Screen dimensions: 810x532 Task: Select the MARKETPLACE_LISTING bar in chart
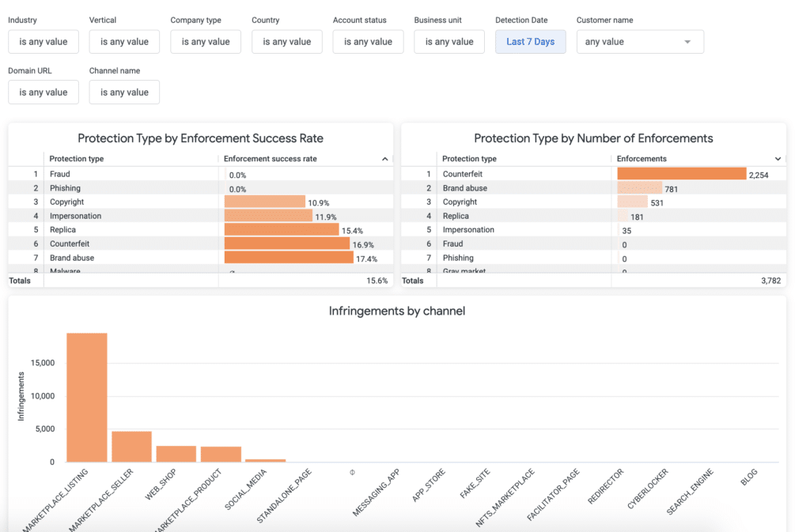point(87,398)
